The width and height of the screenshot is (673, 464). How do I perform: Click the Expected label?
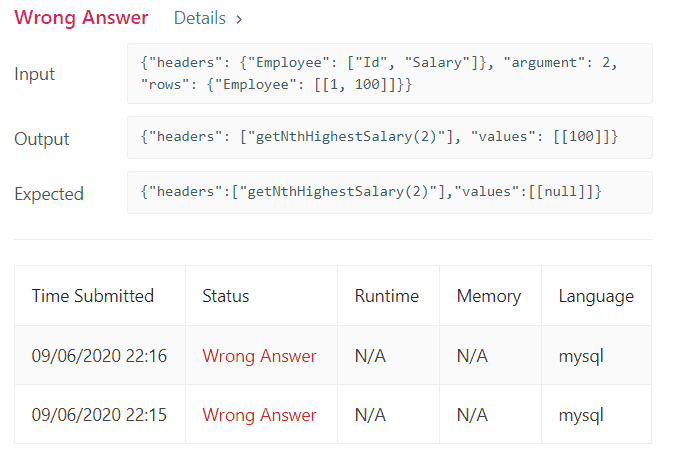click(49, 194)
